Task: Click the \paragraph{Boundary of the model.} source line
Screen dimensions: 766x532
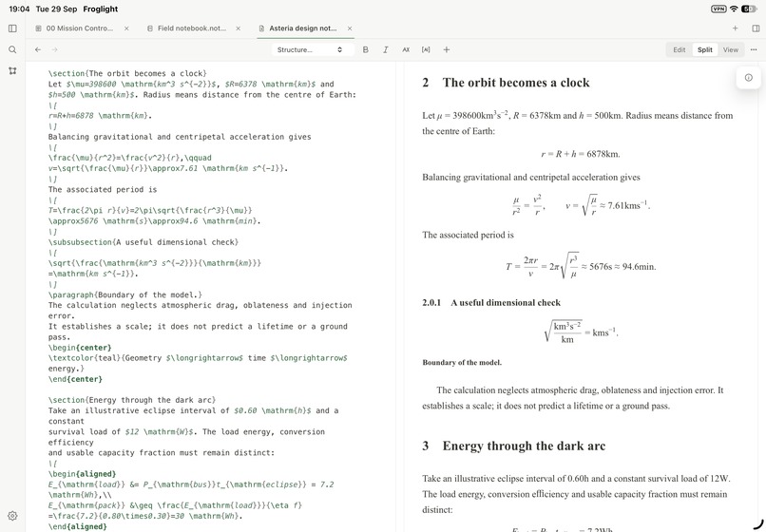Action: pyautogui.click(x=125, y=295)
